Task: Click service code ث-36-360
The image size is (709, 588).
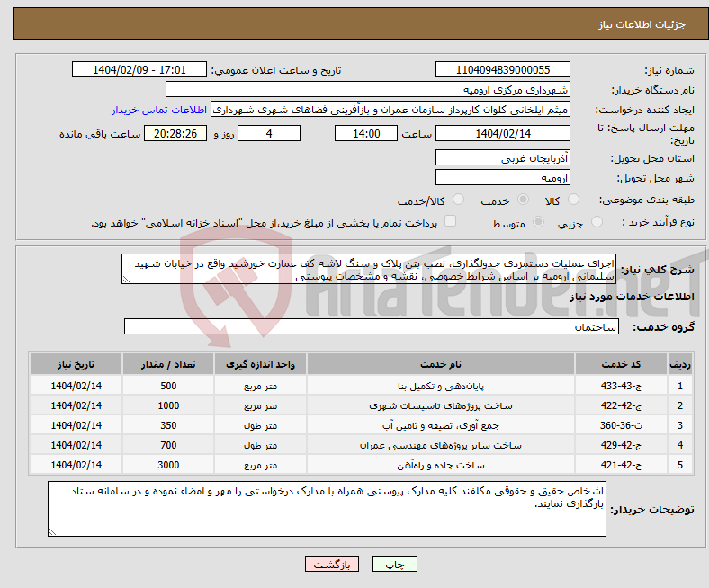Action: pyautogui.click(x=621, y=426)
